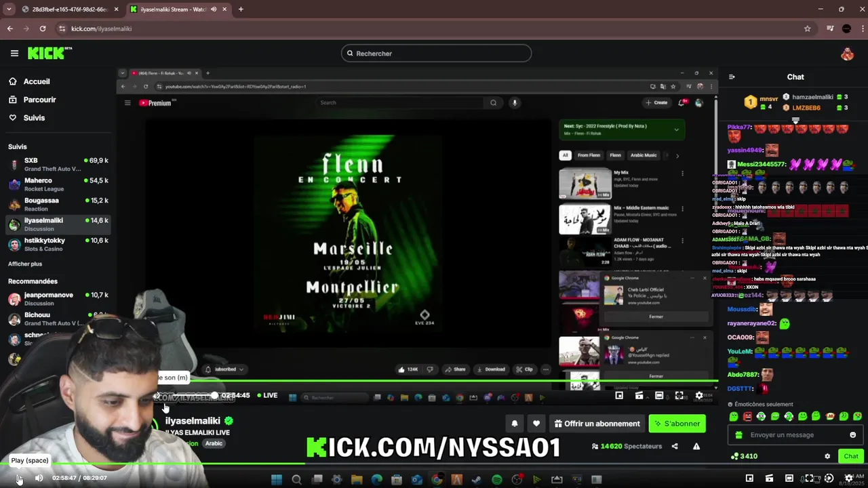Focus the Rechercher search field

(436, 54)
